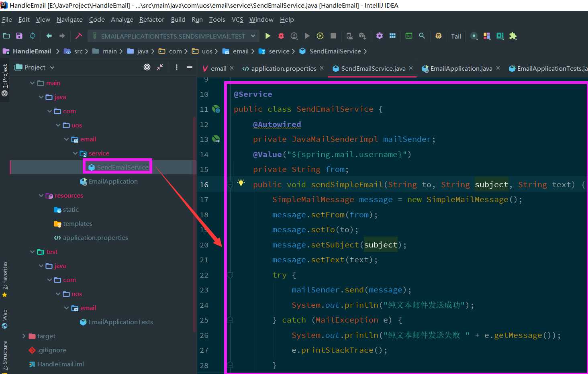Viewport: 588px width, 374px height.
Task: Click the Tail toolbar button
Action: point(456,36)
